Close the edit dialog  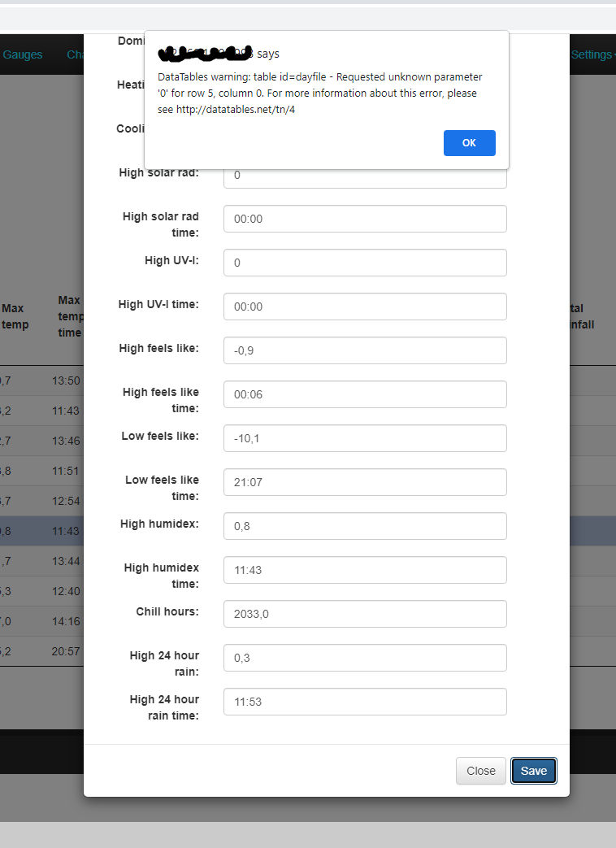[480, 771]
